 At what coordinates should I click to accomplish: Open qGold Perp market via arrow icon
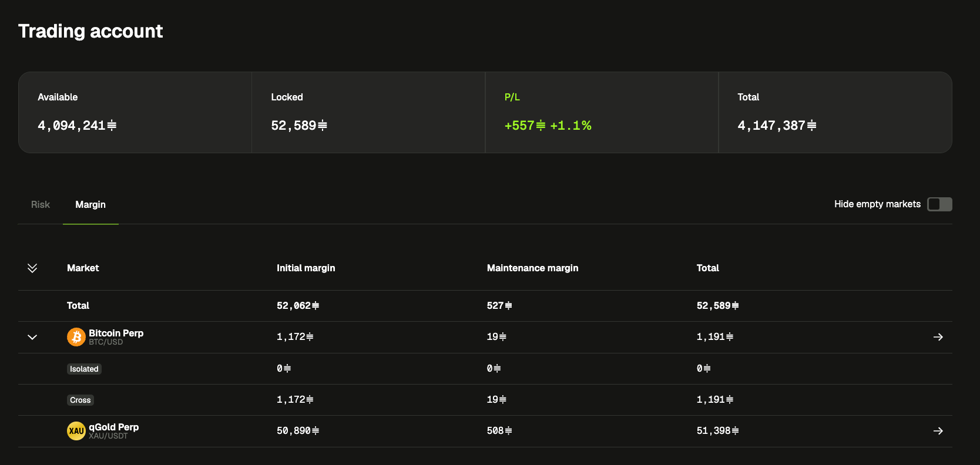point(938,431)
